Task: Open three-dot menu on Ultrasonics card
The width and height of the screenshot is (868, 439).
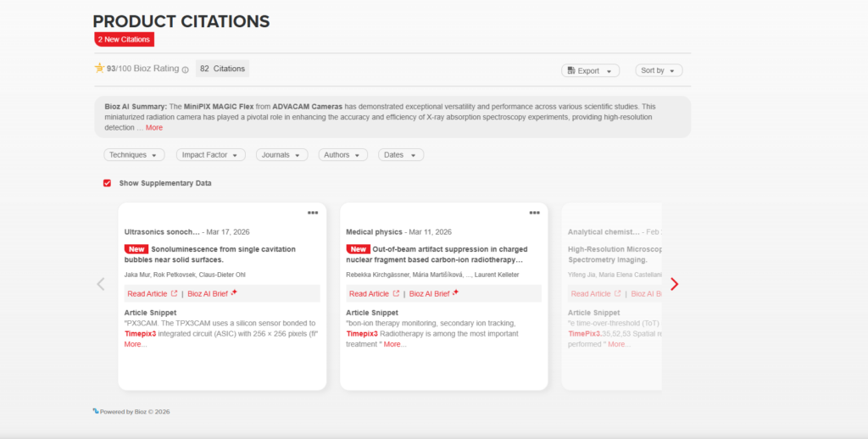Action: point(313,213)
